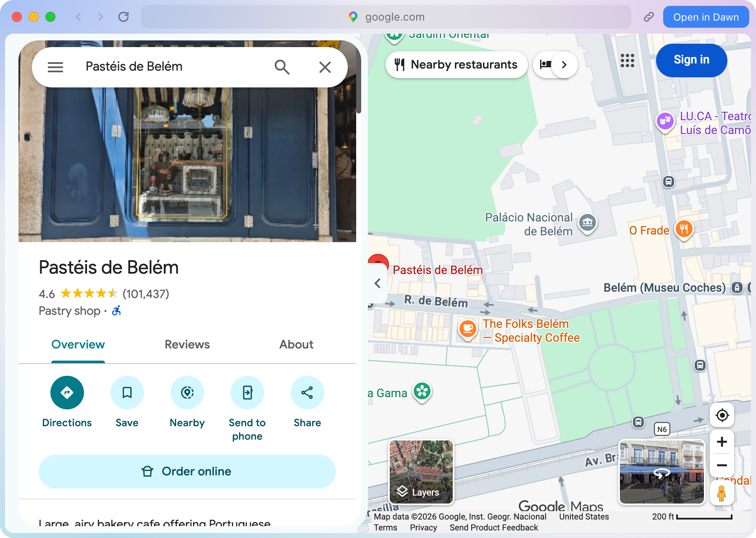Screen dimensions: 756x538
Task: Click the Pegman Street View icon
Action: pos(722,493)
